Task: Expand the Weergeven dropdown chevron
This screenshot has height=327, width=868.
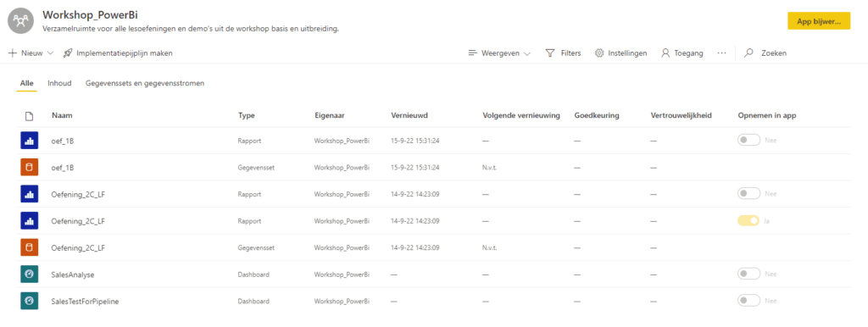Action: pos(527,53)
